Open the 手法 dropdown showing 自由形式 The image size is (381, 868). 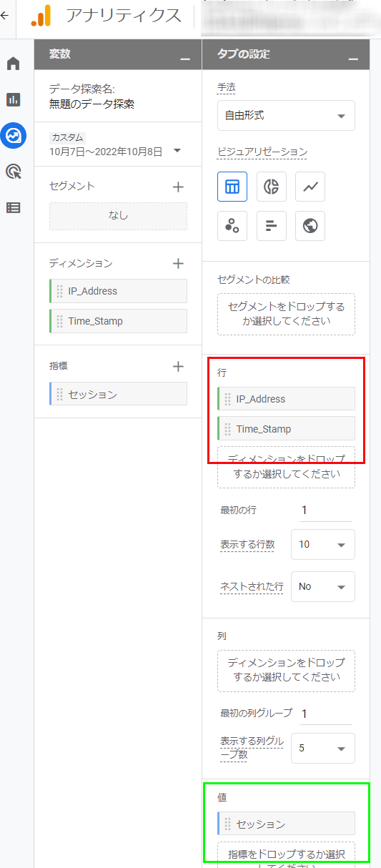pyautogui.click(x=286, y=115)
